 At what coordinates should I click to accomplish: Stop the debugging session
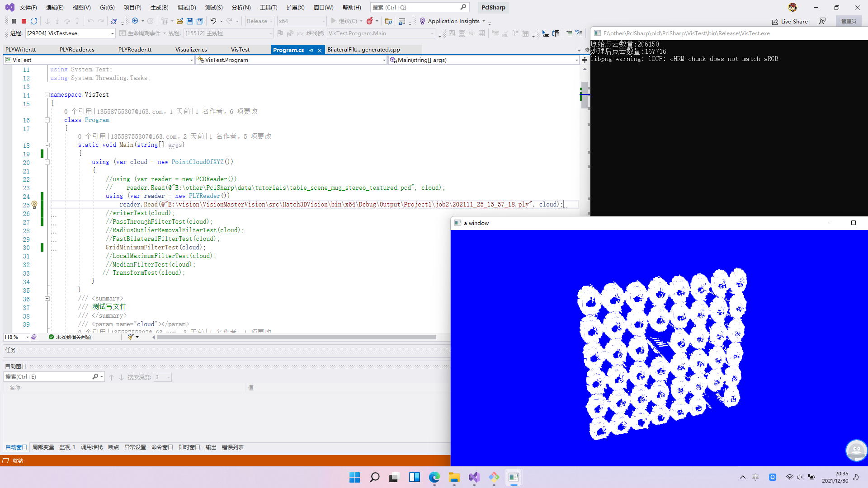click(x=24, y=21)
